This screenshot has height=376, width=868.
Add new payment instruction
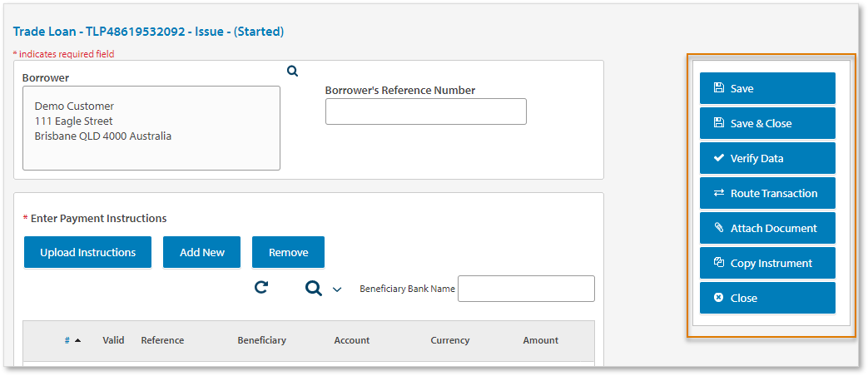coord(201,252)
